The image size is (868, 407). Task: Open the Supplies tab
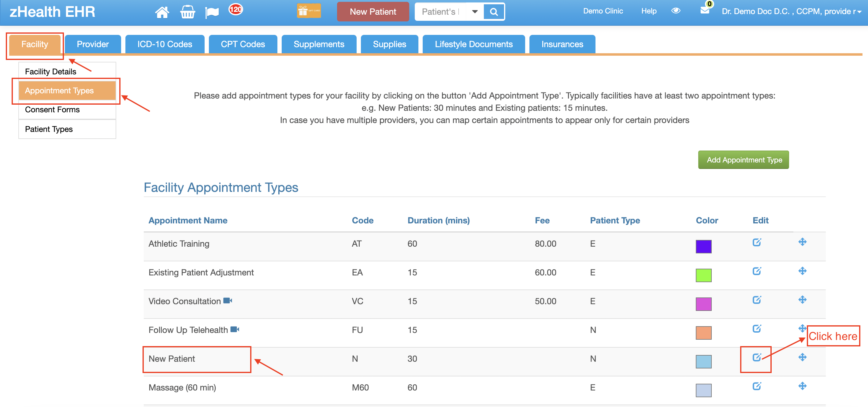pos(390,44)
